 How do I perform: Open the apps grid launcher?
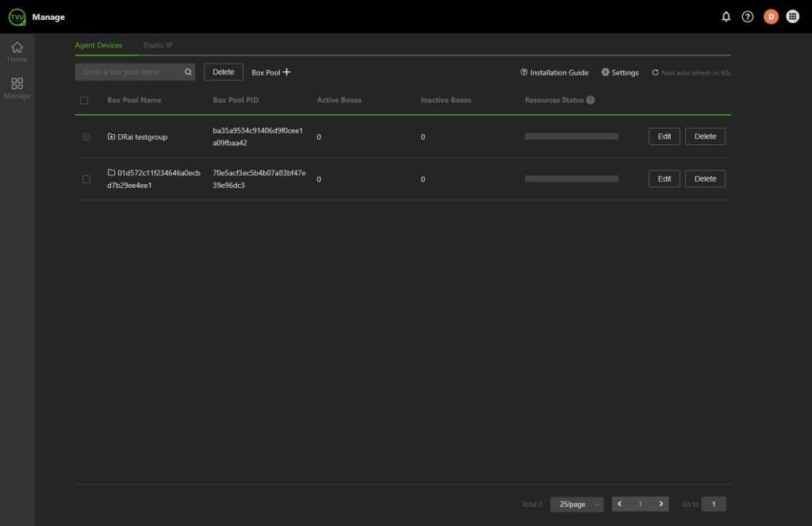point(792,17)
